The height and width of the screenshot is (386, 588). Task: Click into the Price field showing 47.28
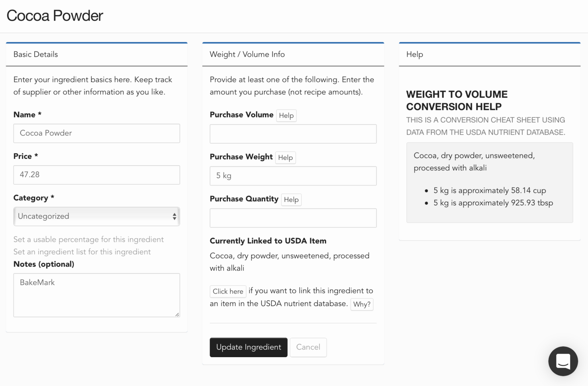(x=96, y=175)
